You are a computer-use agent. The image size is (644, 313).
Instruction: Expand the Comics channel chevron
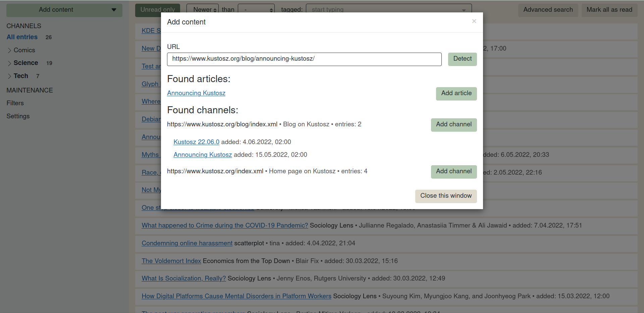pyautogui.click(x=9, y=50)
